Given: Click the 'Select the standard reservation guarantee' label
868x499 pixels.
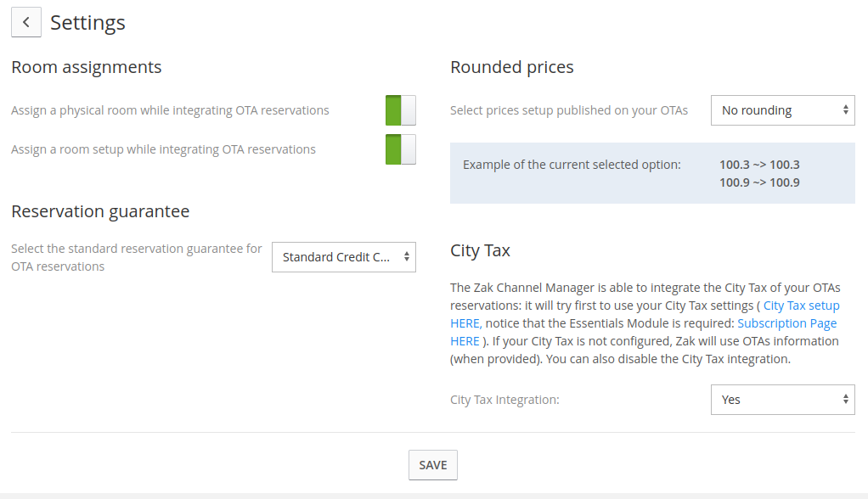Looking at the screenshot, I should 136,257.
